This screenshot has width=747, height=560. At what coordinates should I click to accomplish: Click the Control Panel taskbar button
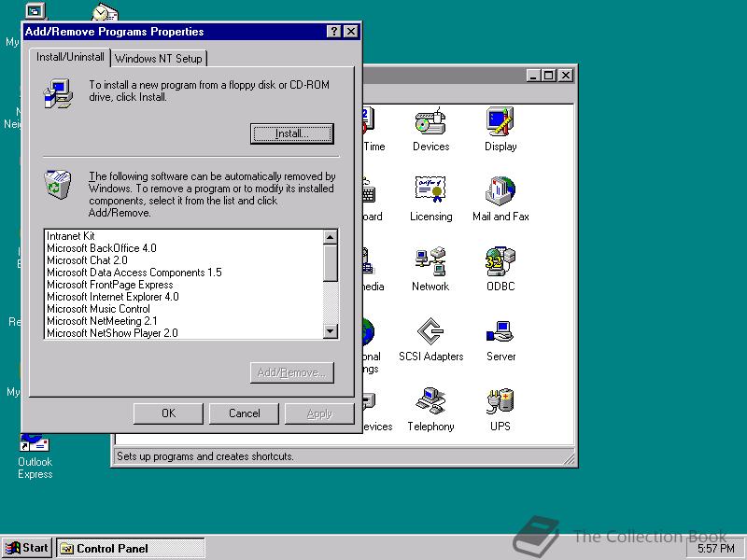tap(131, 548)
